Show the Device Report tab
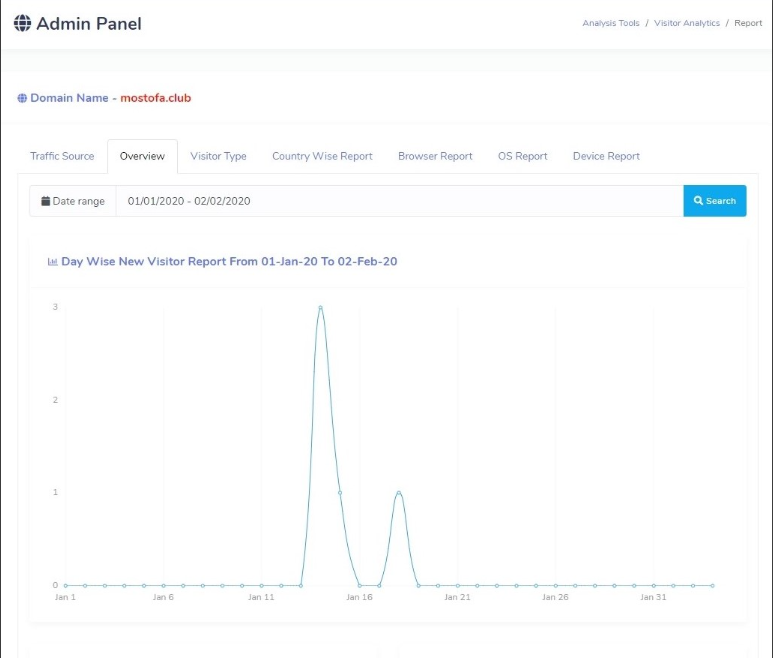Image resolution: width=773 pixels, height=658 pixels. click(x=606, y=156)
